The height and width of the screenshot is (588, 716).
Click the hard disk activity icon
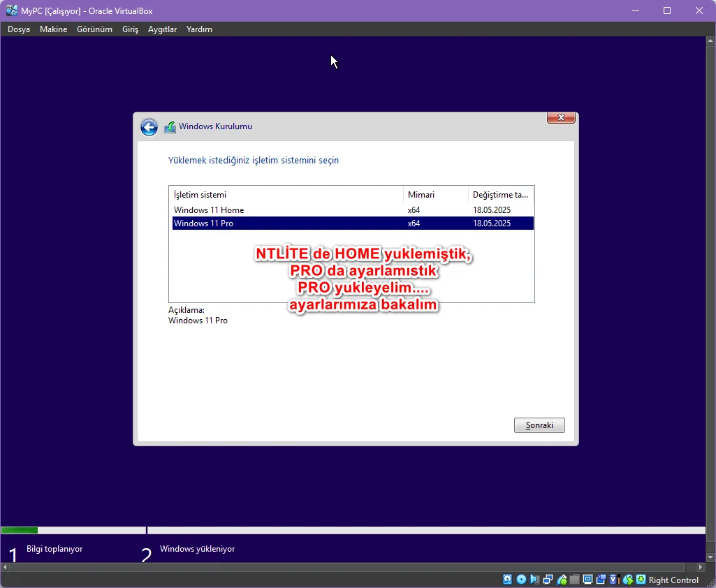(x=507, y=580)
